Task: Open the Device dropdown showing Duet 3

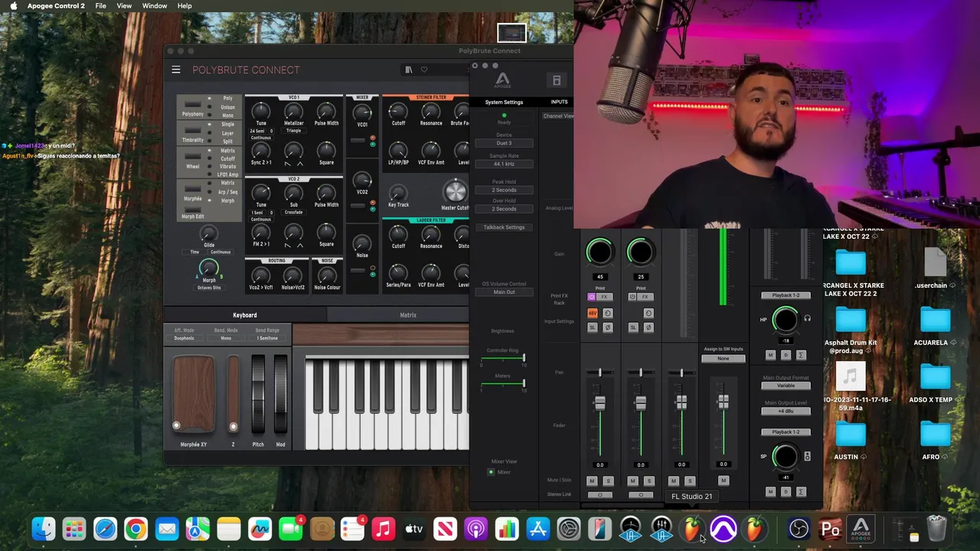Action: 504,143
